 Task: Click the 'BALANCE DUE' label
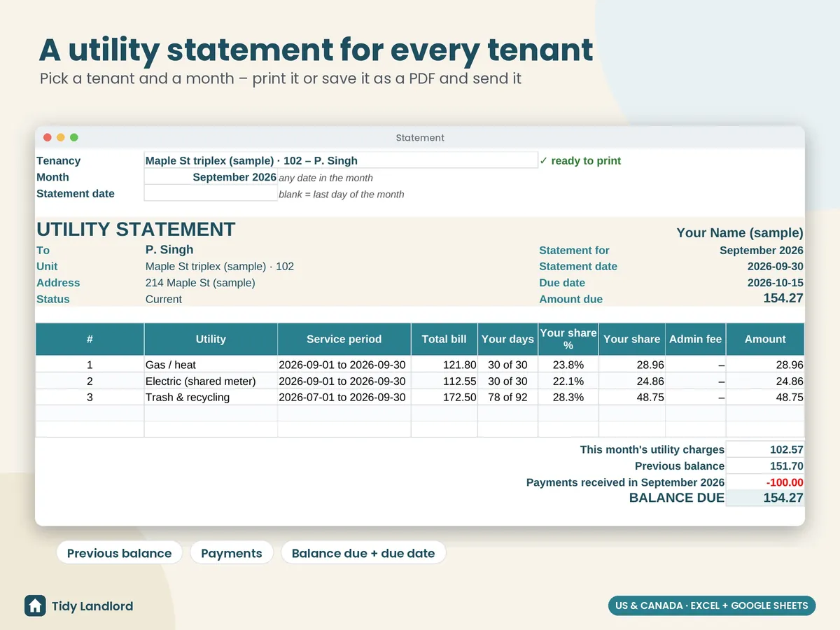677,498
